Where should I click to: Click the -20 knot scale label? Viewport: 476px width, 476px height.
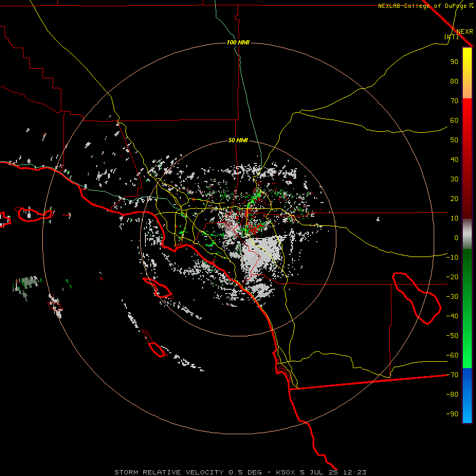(452, 277)
